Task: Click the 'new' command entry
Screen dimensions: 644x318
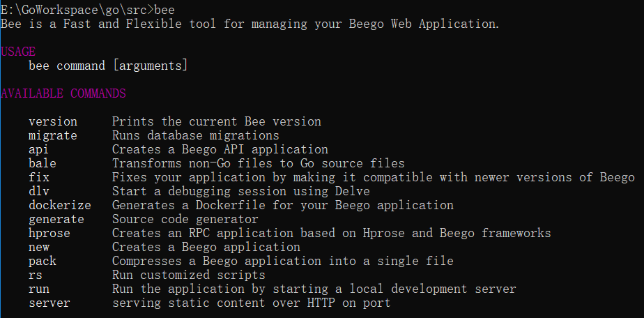Action: pyautogui.click(x=39, y=247)
